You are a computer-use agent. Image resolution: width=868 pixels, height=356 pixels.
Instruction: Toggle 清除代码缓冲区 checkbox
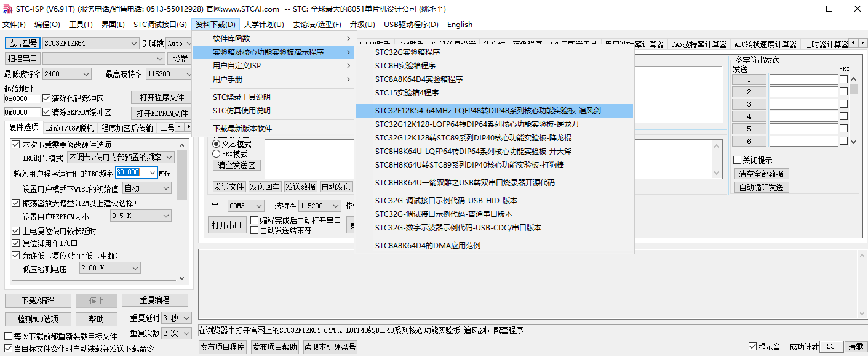point(46,99)
